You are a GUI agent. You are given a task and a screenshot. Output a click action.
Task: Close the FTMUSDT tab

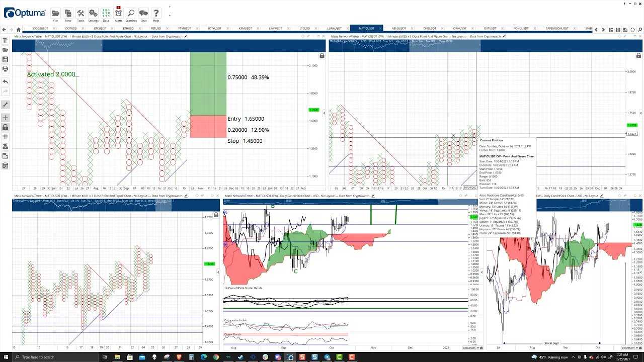click(x=197, y=29)
